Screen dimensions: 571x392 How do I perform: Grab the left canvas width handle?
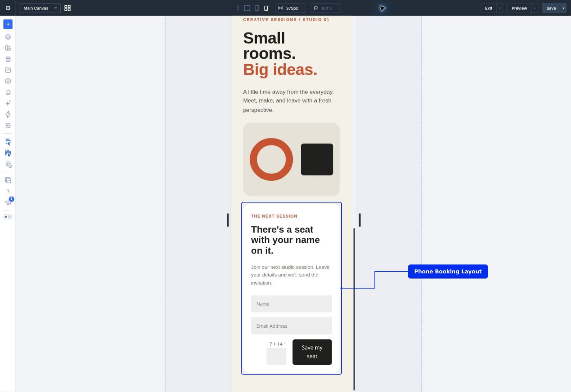pos(228,220)
